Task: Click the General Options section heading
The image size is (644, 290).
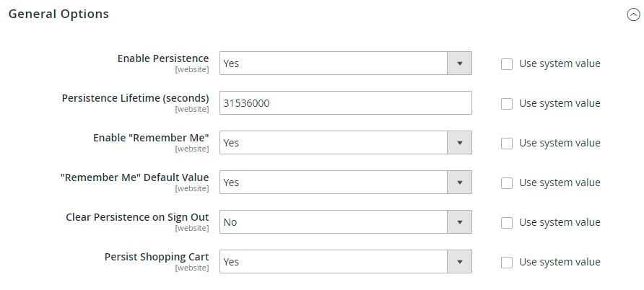Action: click(x=59, y=14)
